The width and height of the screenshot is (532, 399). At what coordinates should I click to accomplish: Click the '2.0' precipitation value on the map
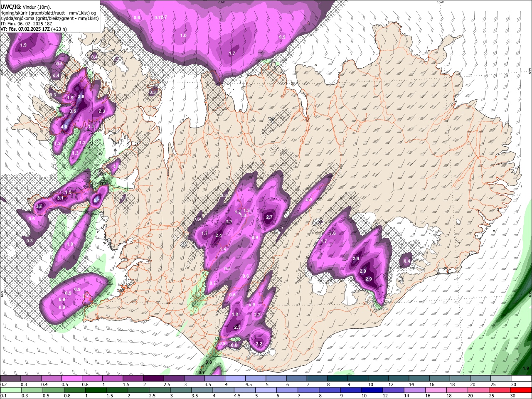[x=229, y=222]
